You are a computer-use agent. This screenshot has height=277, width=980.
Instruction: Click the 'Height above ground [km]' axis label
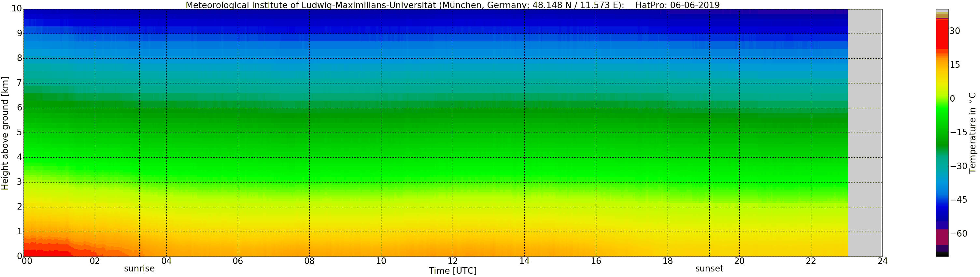click(x=5, y=133)
